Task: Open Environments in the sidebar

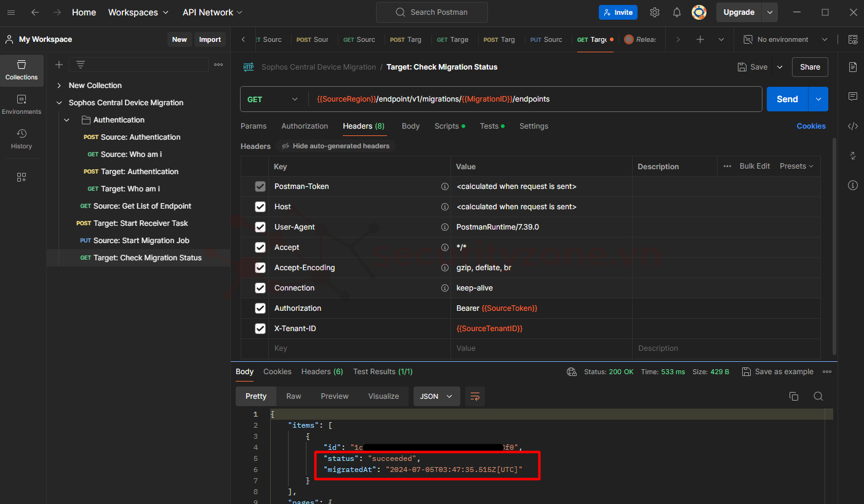Action: [x=22, y=105]
